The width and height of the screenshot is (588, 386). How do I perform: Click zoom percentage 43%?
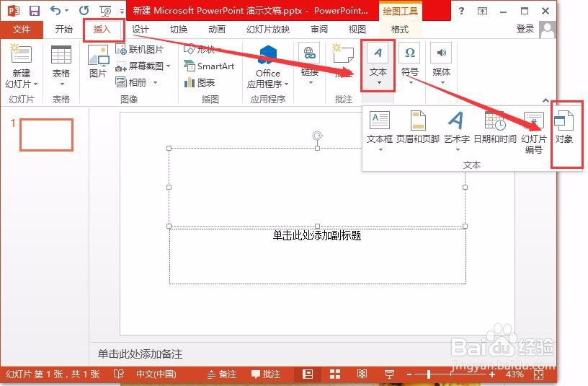[514, 374]
